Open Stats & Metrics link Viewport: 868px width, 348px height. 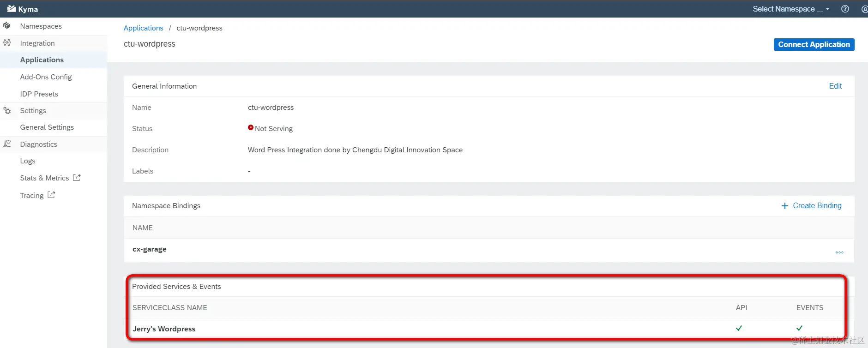tap(44, 178)
